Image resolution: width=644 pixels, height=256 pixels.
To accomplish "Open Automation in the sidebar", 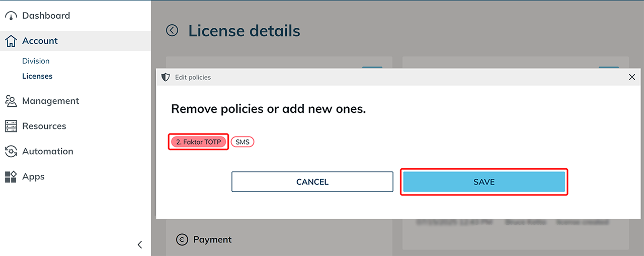I will pyautogui.click(x=47, y=152).
